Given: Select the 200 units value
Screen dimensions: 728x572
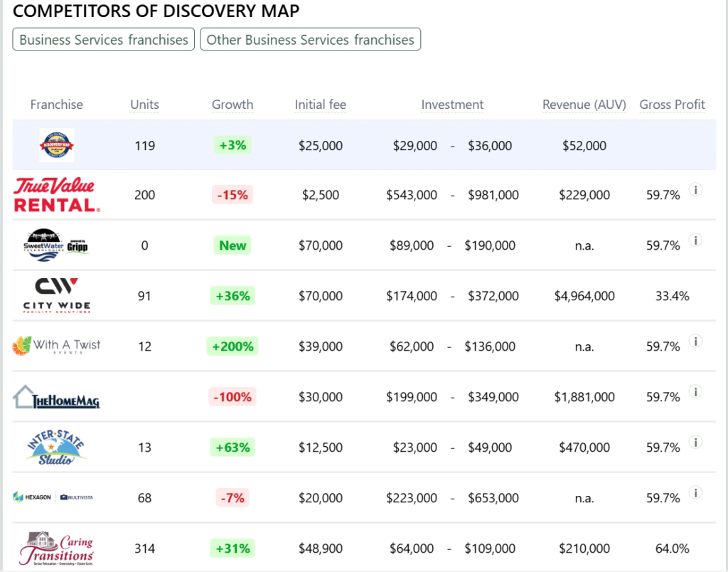Looking at the screenshot, I should pyautogui.click(x=144, y=195).
